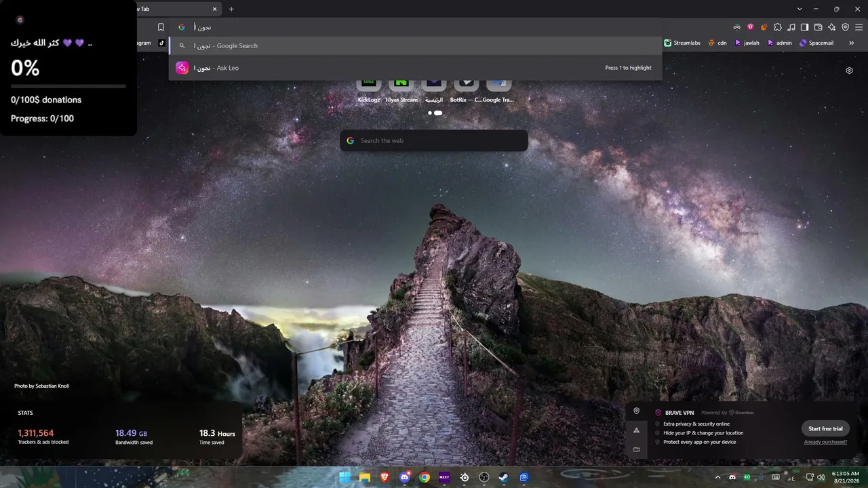
Task: Click the Search the web box
Action: tap(434, 140)
